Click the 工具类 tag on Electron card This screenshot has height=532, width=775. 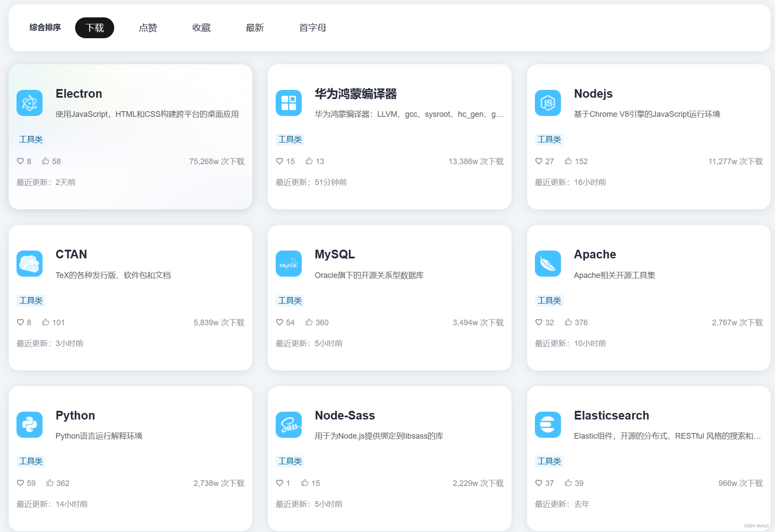(31, 139)
